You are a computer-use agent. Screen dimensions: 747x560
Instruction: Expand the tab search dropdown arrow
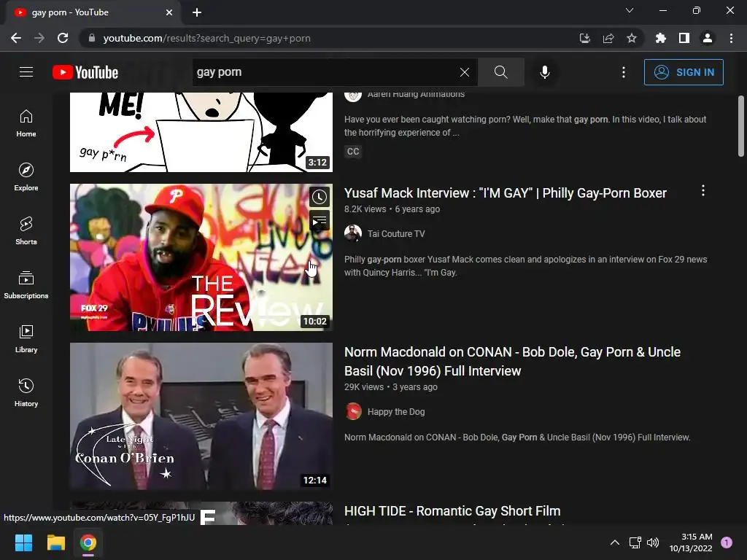point(630,10)
